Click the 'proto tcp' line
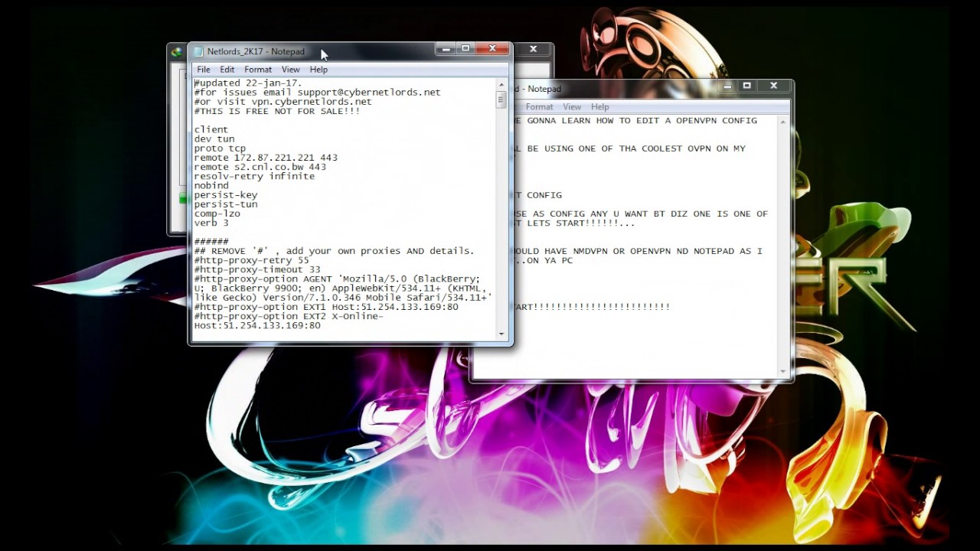980x551 pixels. (x=220, y=148)
